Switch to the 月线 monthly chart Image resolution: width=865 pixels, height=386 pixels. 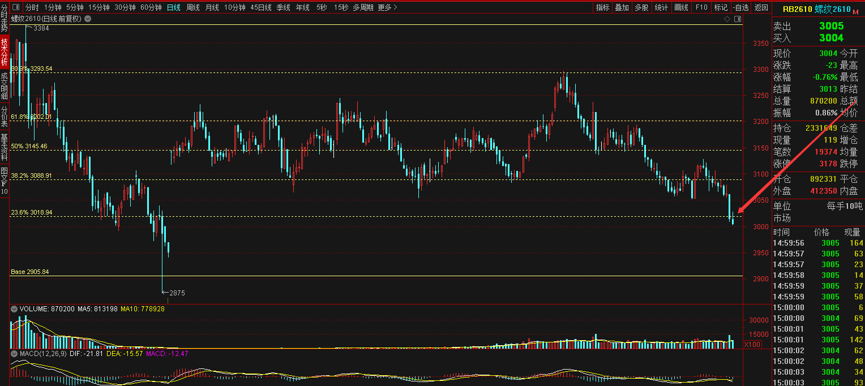tap(212, 8)
